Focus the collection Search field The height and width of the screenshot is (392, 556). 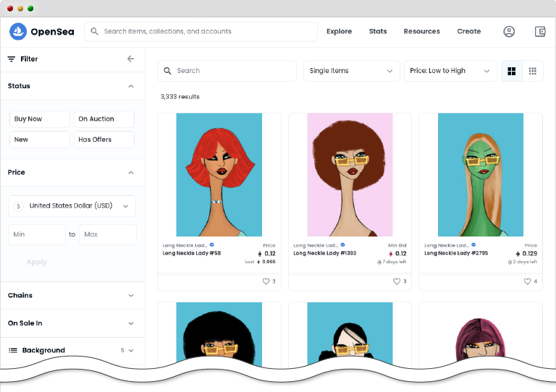(227, 71)
